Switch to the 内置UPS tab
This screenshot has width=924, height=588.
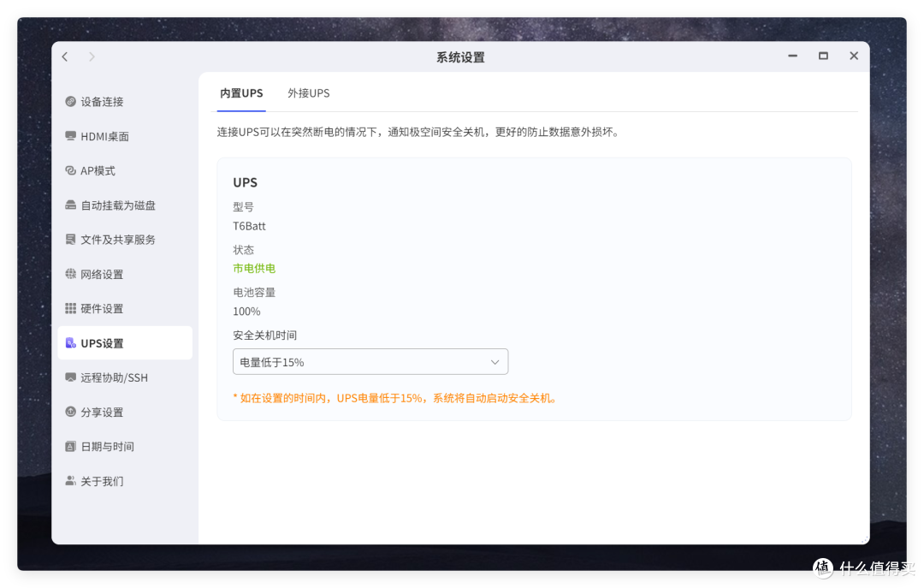241,93
